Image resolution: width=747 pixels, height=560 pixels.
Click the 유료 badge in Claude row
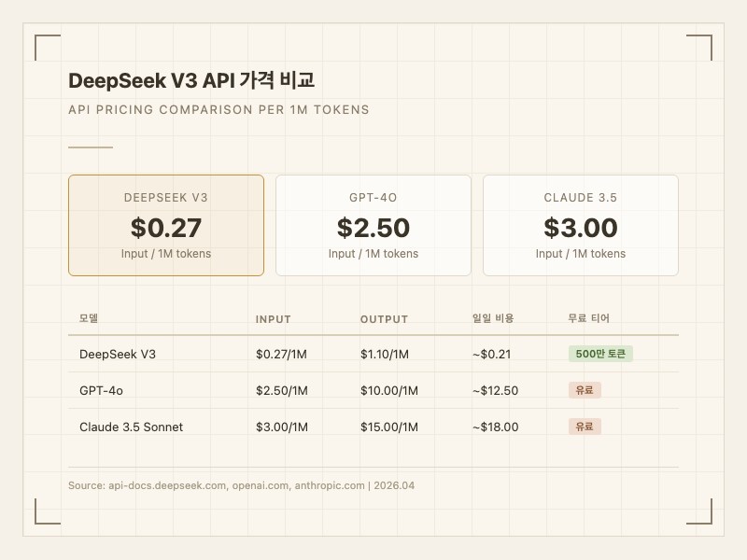[585, 427]
